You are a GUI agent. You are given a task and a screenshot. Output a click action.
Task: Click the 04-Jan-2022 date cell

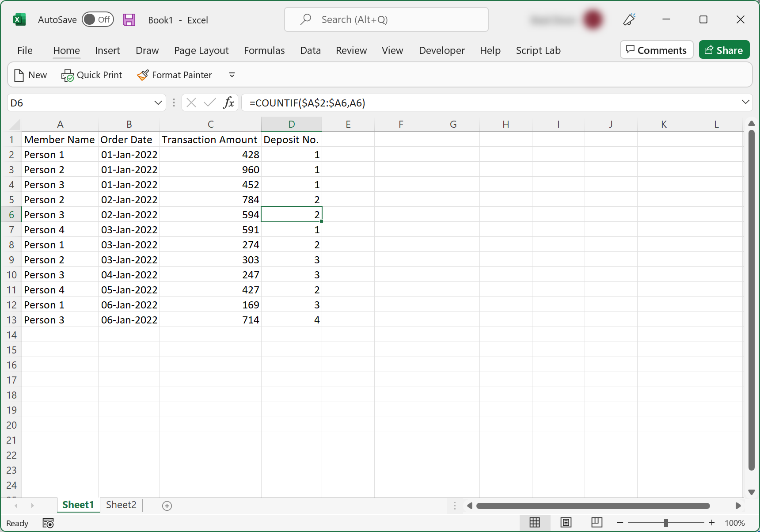pos(129,275)
